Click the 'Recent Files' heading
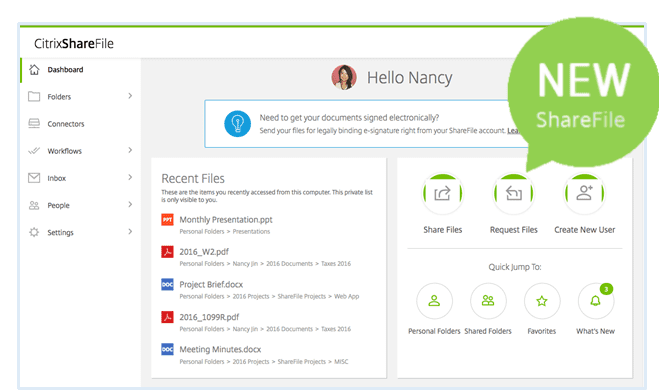The width and height of the screenshot is (670, 391). pos(193,179)
